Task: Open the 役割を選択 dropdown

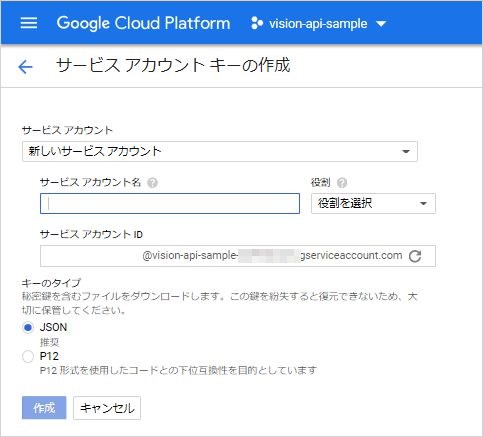Action: (x=373, y=203)
